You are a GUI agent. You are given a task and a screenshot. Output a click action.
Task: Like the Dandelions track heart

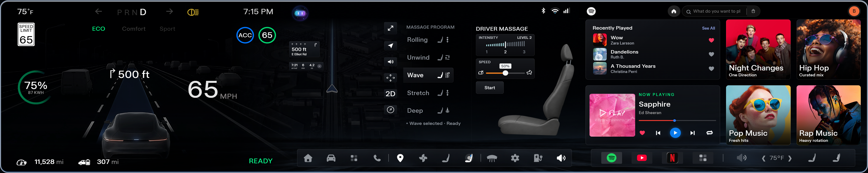tap(711, 54)
